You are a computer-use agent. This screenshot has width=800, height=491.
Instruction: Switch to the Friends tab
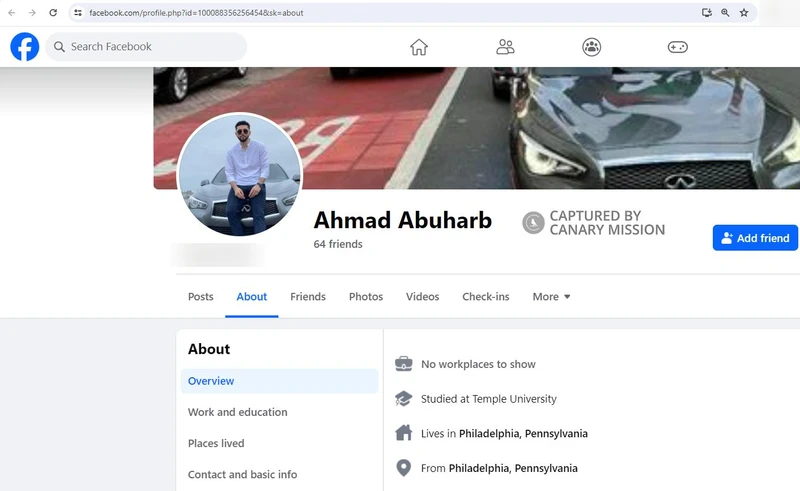308,297
